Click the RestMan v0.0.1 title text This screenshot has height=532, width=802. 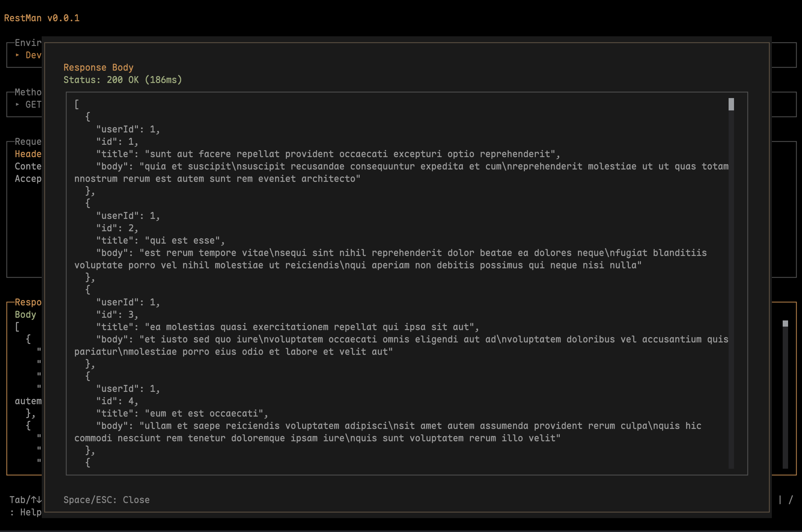tap(42, 18)
